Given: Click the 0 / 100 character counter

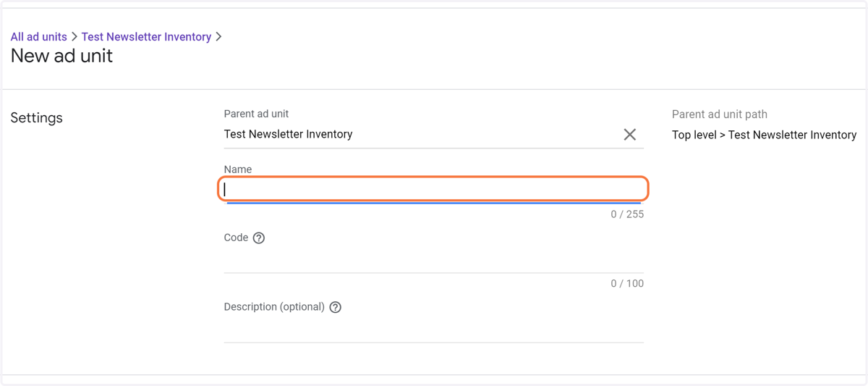Looking at the screenshot, I should point(627,283).
